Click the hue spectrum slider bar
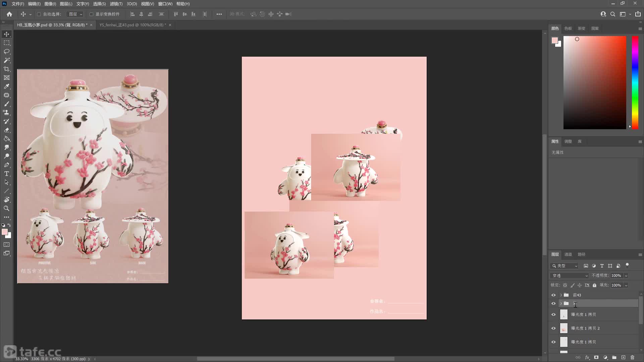 [x=635, y=82]
